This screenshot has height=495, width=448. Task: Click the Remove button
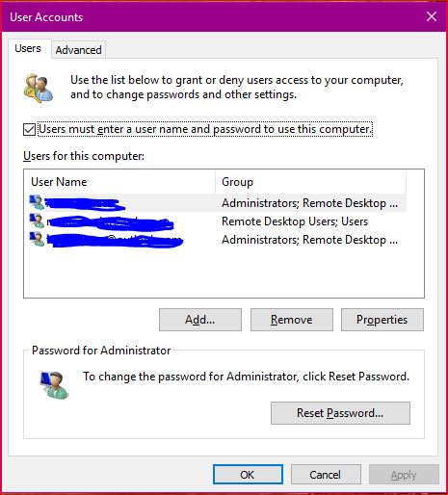pyautogui.click(x=292, y=320)
